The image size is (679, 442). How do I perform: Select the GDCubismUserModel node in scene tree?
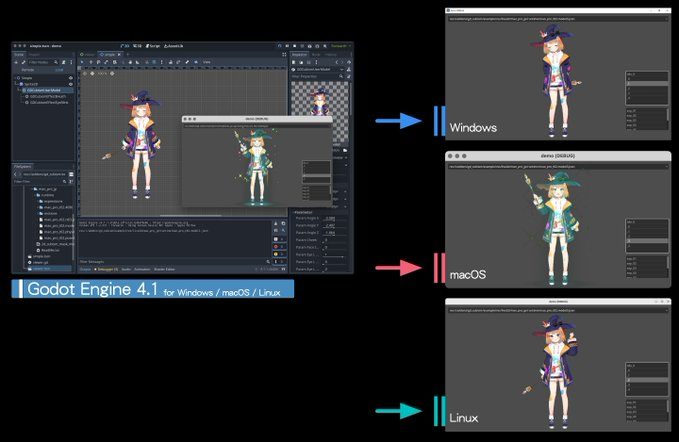point(46,90)
